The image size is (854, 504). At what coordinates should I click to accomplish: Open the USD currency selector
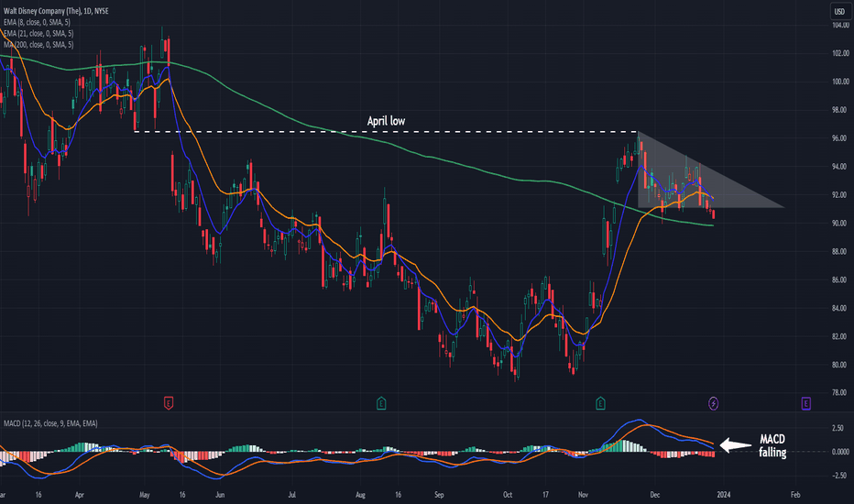pyautogui.click(x=839, y=11)
